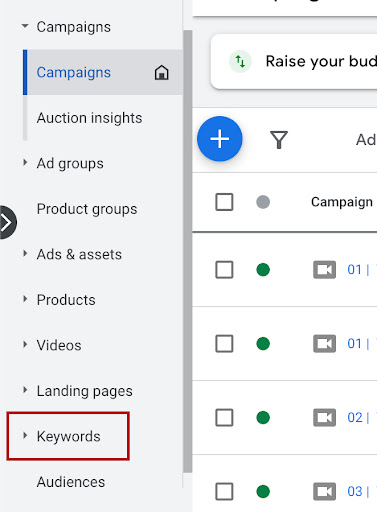Open Audiences in the sidebar

(71, 482)
